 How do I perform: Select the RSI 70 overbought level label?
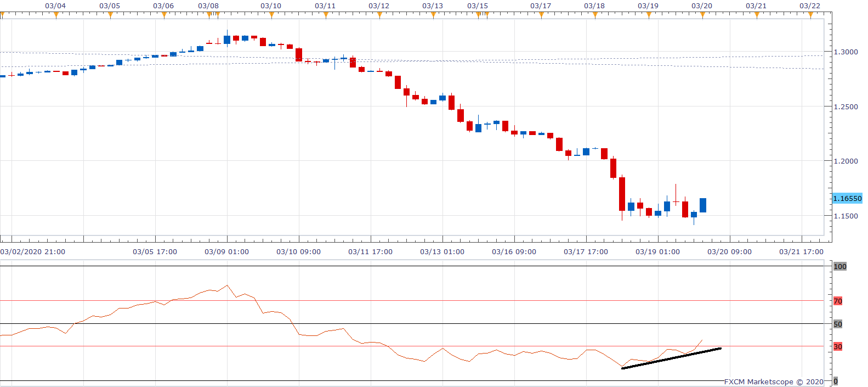[x=838, y=301]
